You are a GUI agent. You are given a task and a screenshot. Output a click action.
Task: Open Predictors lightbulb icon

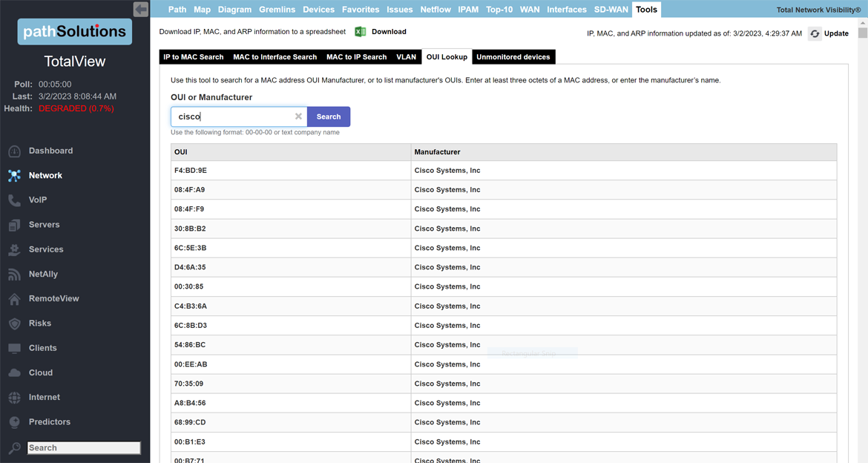tap(15, 422)
